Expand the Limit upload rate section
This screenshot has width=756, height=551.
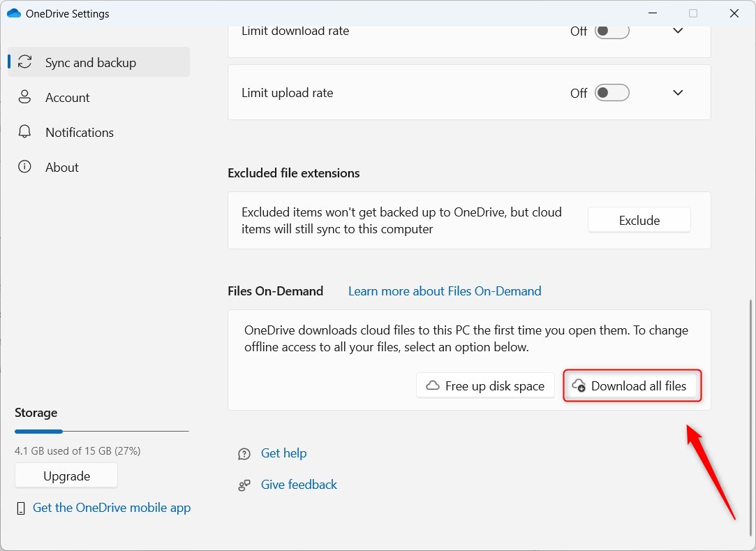(677, 92)
